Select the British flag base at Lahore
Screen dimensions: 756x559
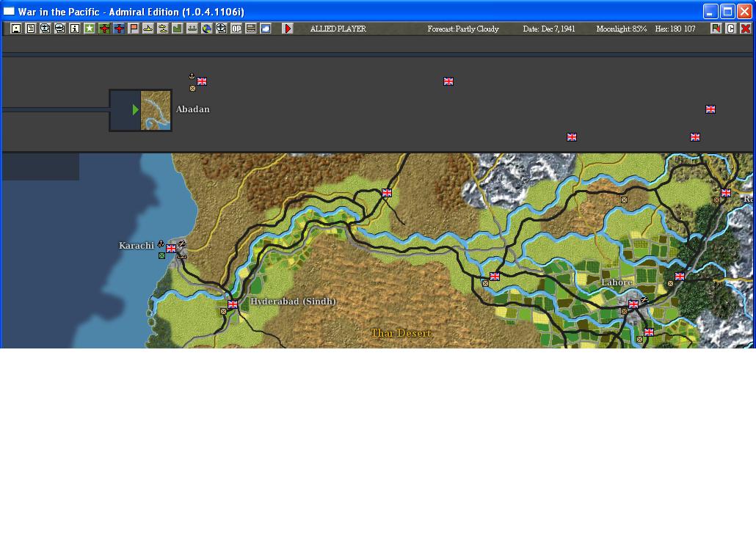coord(633,304)
